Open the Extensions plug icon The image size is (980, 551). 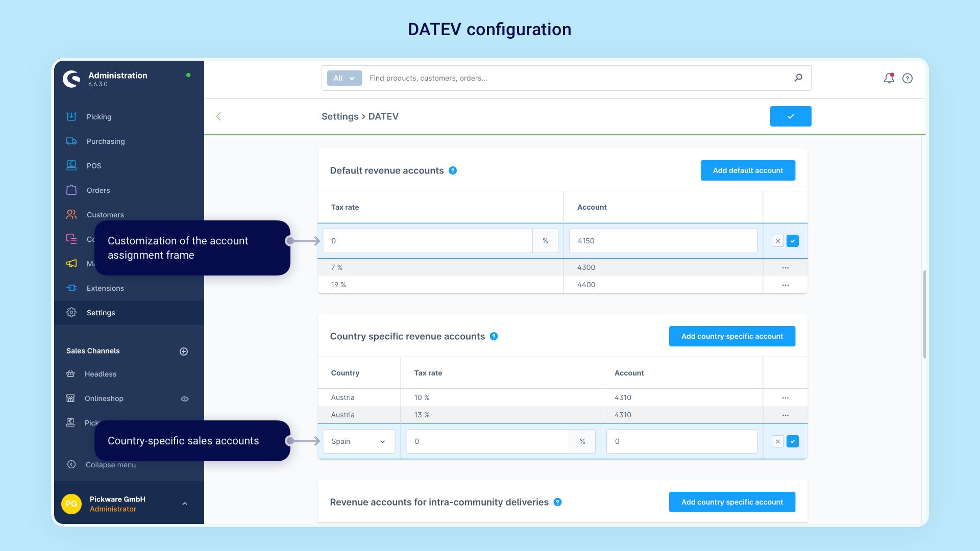[x=71, y=288]
